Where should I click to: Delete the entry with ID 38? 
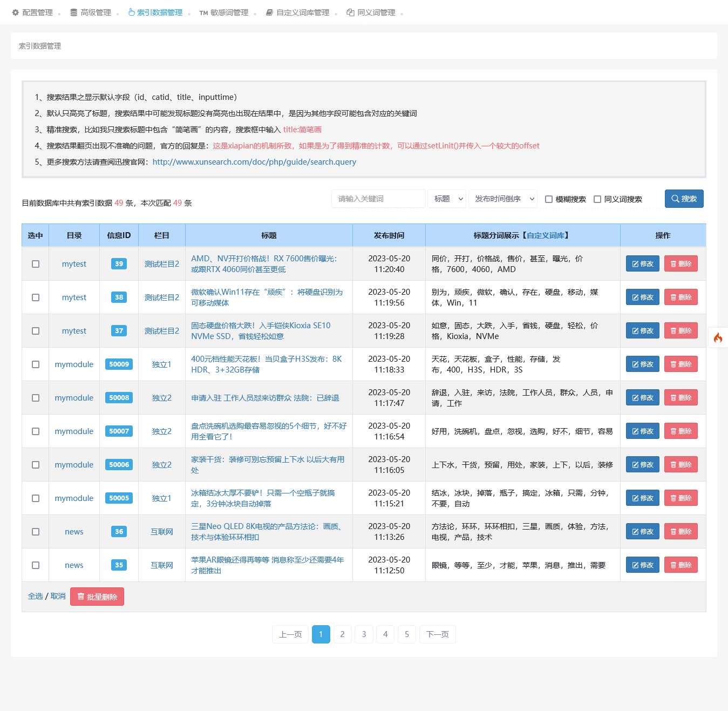[681, 297]
